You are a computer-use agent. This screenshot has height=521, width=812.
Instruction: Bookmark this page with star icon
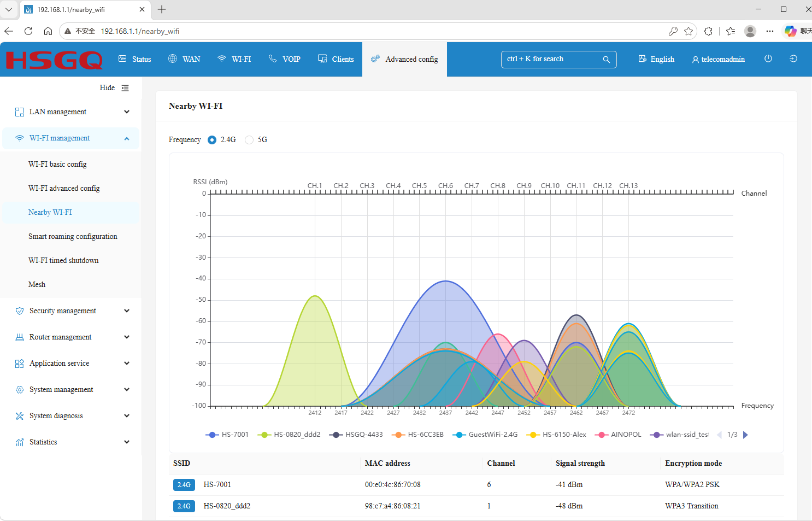tap(689, 31)
